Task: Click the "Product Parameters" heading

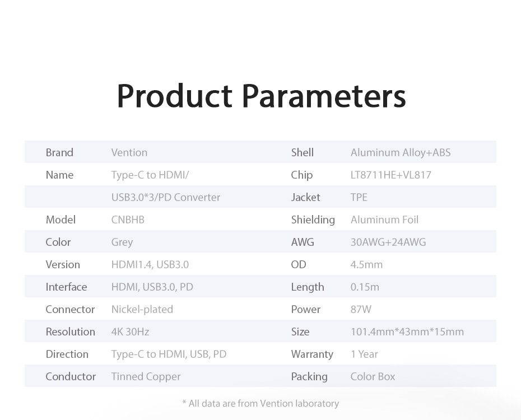Action: (260, 96)
